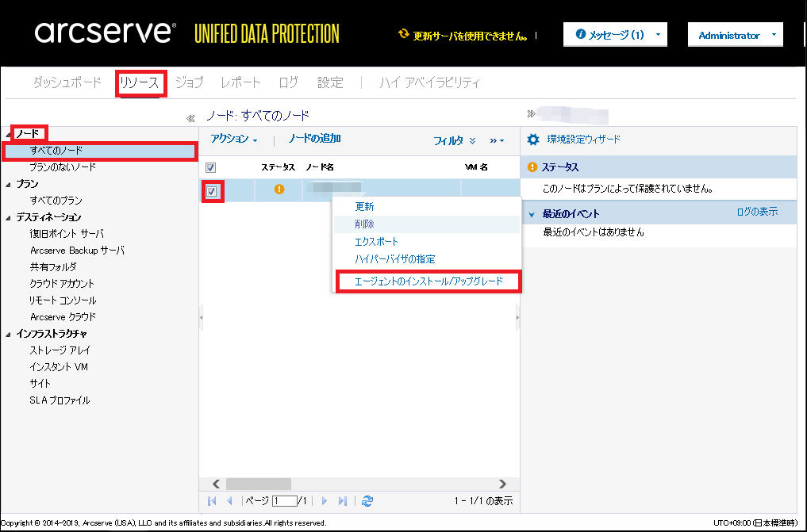Collapse the デスティネーション tree section
This screenshot has height=532, width=807.
8,218
